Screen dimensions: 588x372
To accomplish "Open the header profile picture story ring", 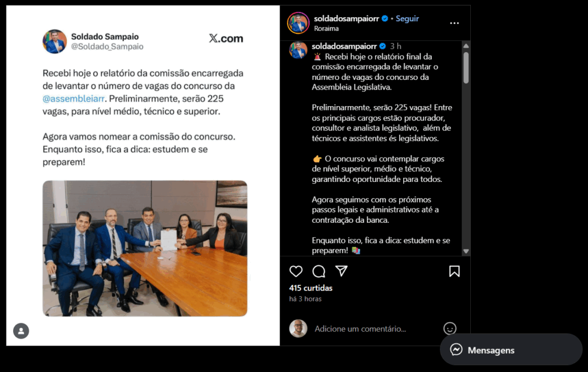I will pyautogui.click(x=298, y=23).
